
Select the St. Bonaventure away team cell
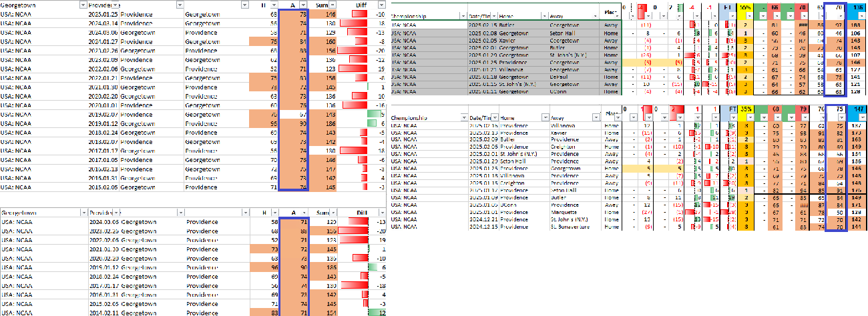[x=574, y=227]
